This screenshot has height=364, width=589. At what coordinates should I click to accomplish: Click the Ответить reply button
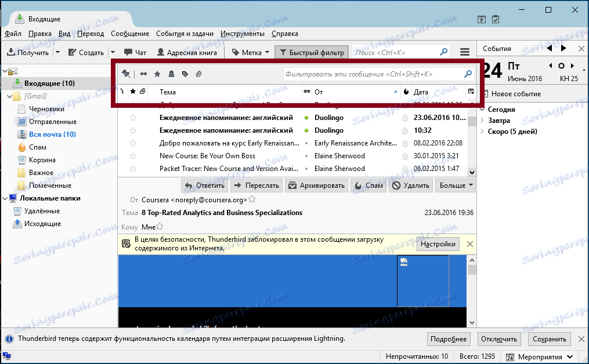(205, 185)
